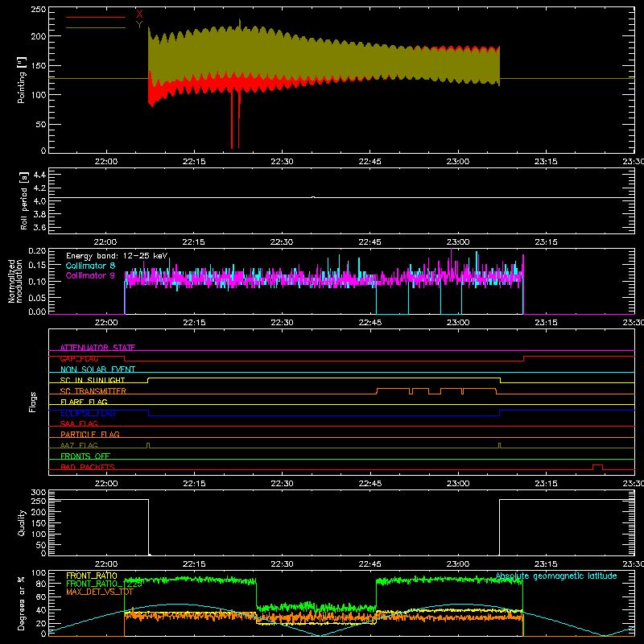Click the red X legend line
This screenshot has height=644, width=644.
pyautogui.click(x=96, y=17)
